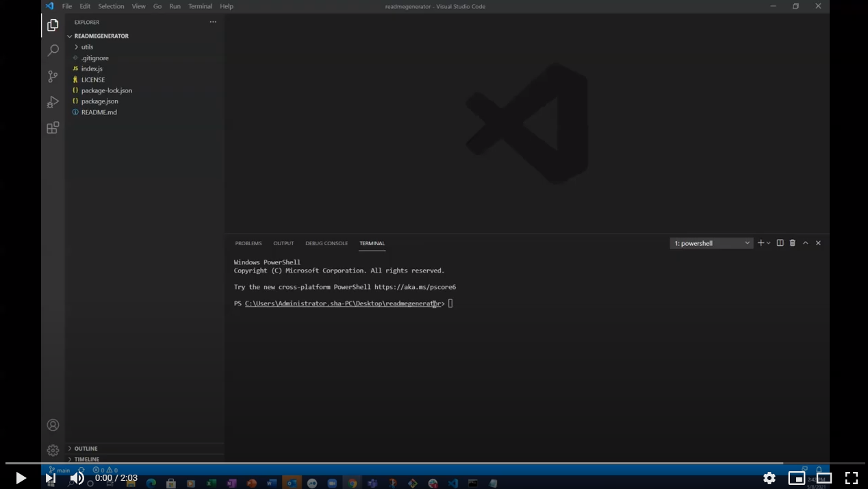Seek along the video progress bar
Screen dimensions: 868x489
pyautogui.click(x=434, y=464)
